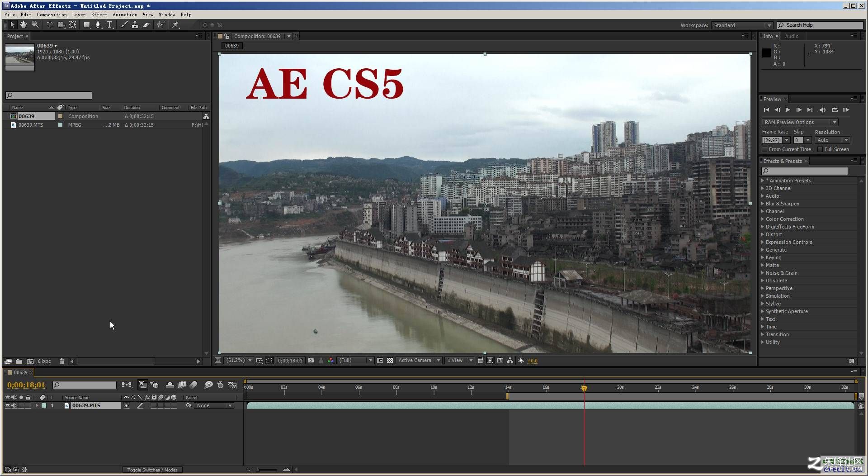Image resolution: width=868 pixels, height=476 pixels.
Task: Hide video of layer 00639.MTS
Action: tap(7, 406)
